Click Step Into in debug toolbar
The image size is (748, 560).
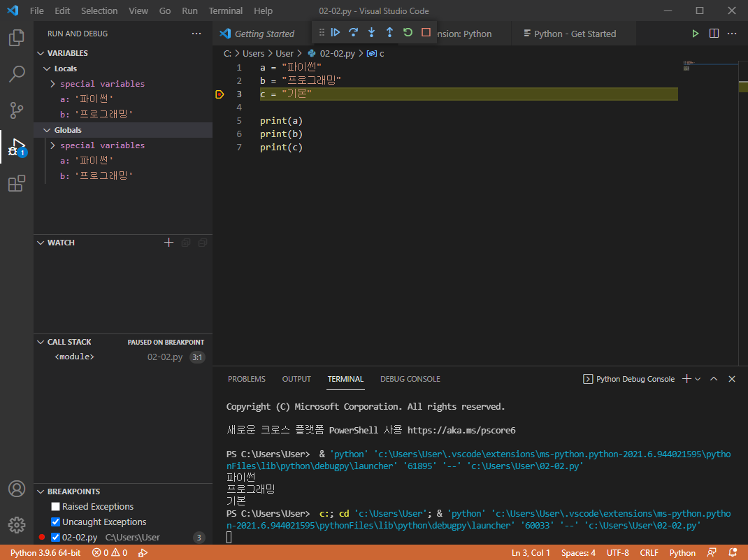[x=372, y=32]
